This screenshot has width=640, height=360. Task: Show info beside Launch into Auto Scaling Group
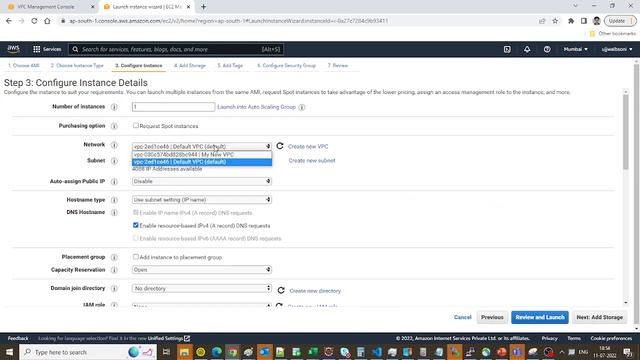302,107
